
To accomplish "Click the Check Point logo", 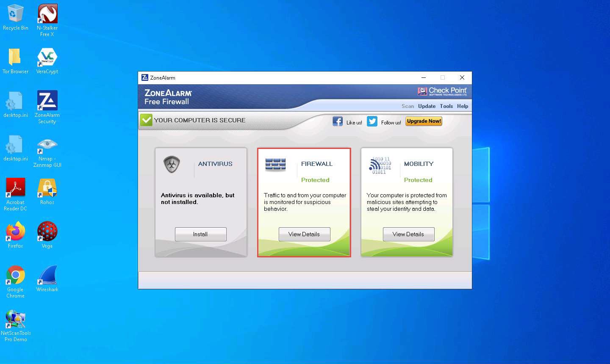I will pyautogui.click(x=442, y=91).
